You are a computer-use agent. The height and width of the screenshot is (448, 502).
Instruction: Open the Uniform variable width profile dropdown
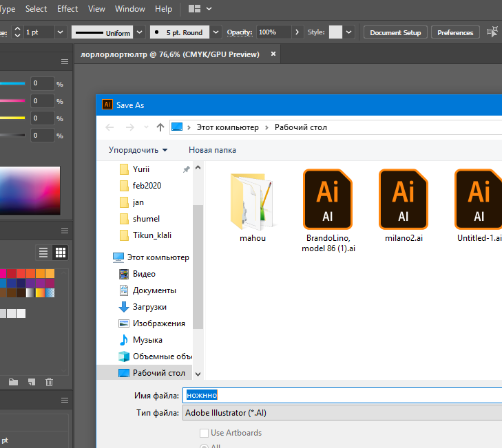tap(139, 32)
